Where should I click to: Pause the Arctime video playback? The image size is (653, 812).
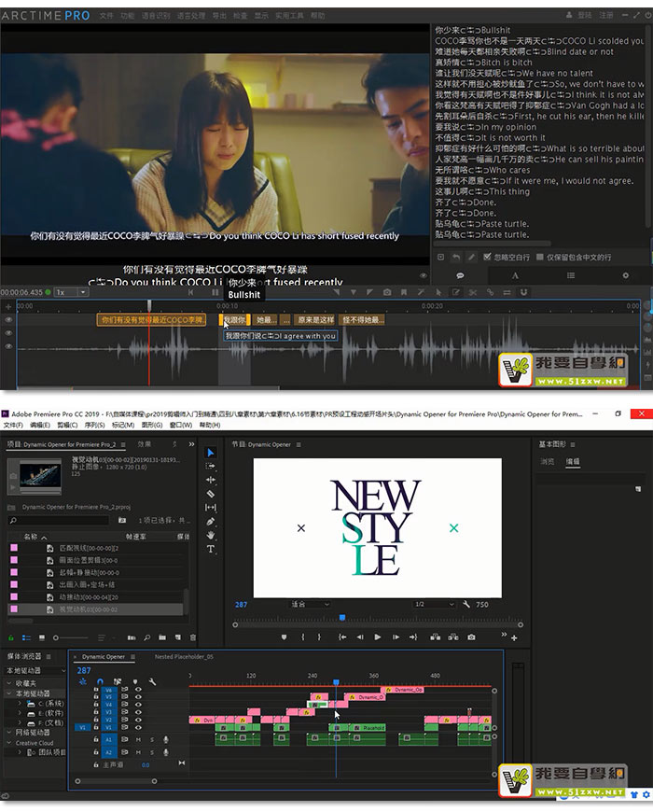215,292
